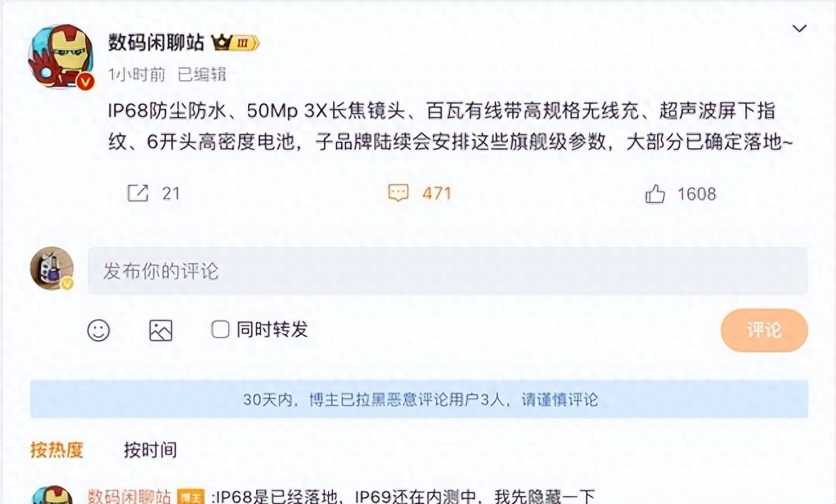Click the orange 评论 submit button
Viewport: 836px width, 504px height.
coord(764,330)
